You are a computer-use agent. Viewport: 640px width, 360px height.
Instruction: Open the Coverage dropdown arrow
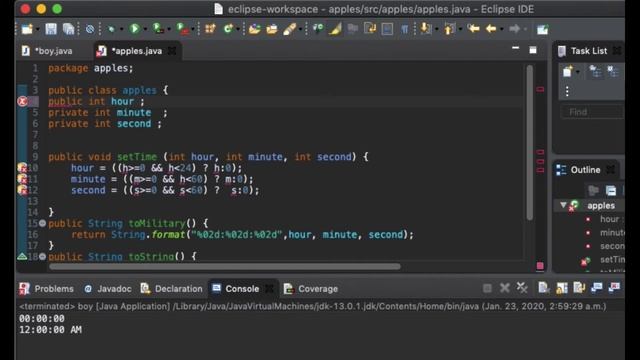coord(169,29)
